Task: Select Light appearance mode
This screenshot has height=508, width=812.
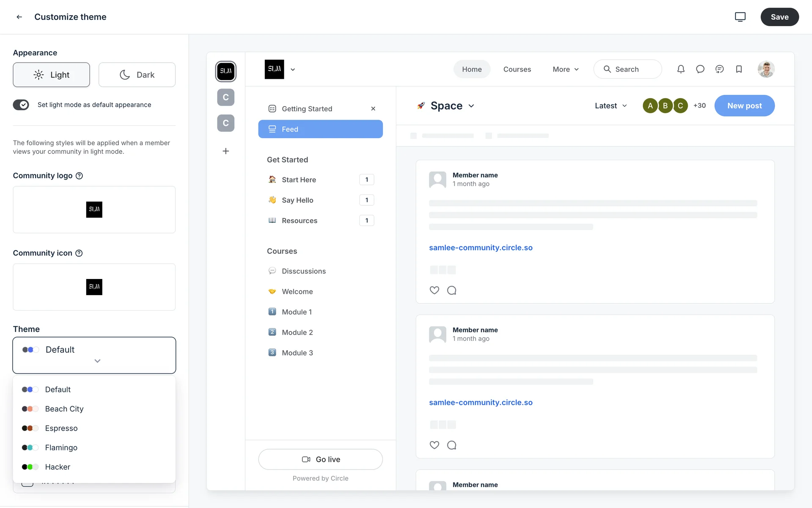Action: [x=51, y=75]
